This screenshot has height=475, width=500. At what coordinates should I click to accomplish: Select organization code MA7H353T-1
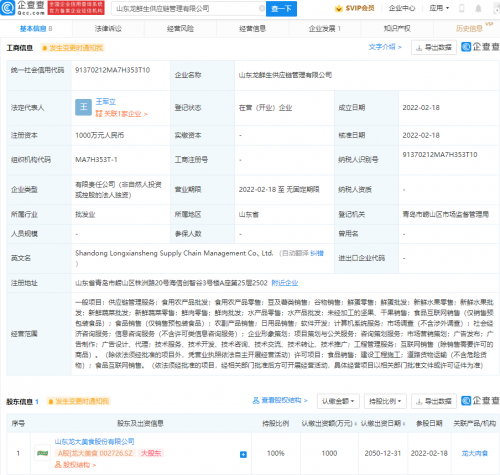96,160
